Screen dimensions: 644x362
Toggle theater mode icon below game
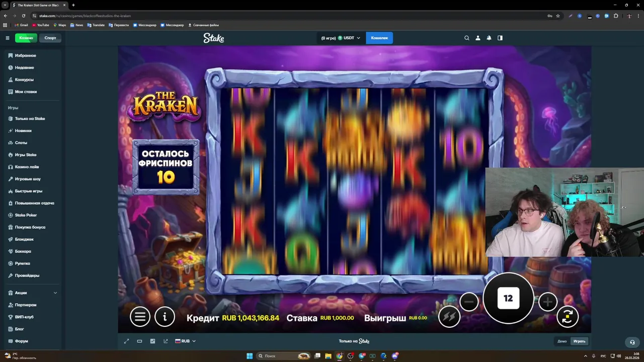(139, 341)
